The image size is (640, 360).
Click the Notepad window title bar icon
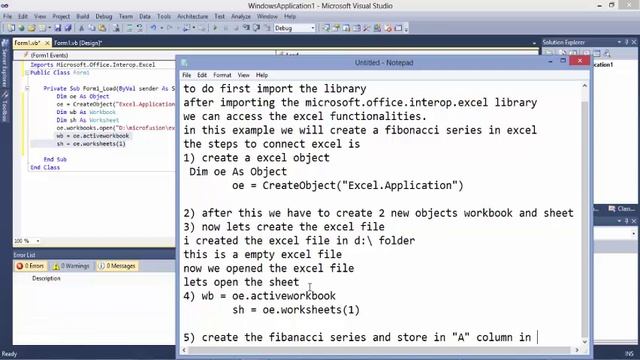(x=184, y=62)
